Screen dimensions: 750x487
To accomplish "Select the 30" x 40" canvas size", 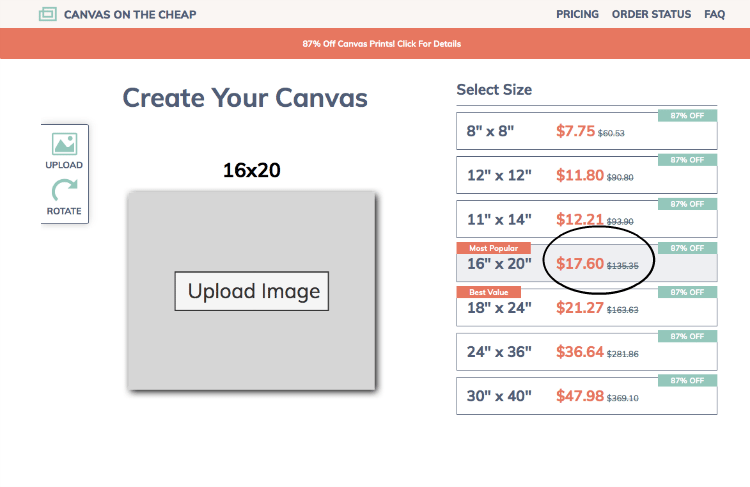I will [x=587, y=396].
